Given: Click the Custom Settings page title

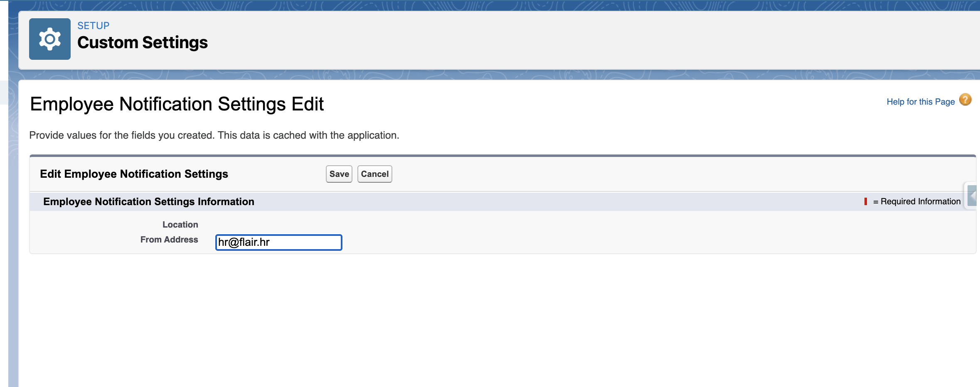Looking at the screenshot, I should coord(142,43).
